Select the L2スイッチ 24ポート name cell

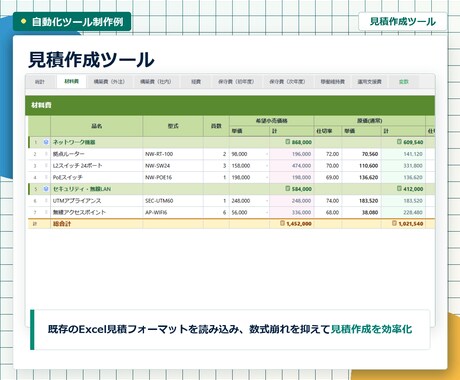click(97, 166)
